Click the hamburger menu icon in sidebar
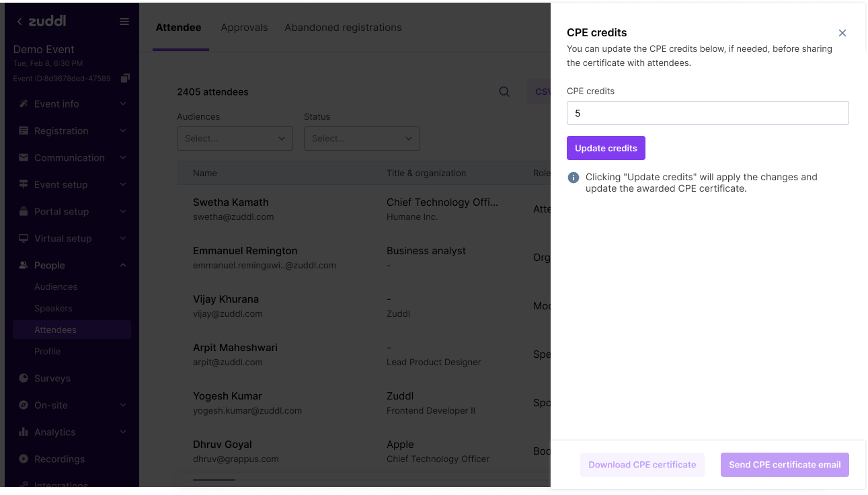 [x=124, y=22]
